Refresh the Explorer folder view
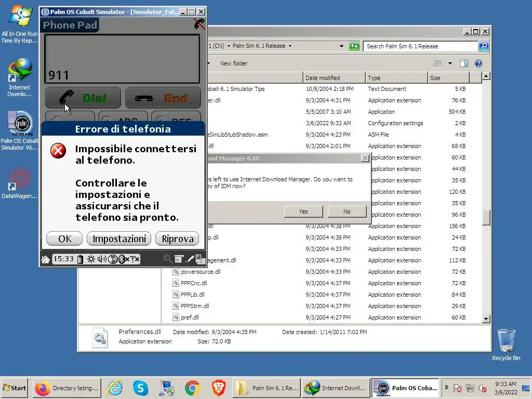532x399 pixels. [x=354, y=46]
